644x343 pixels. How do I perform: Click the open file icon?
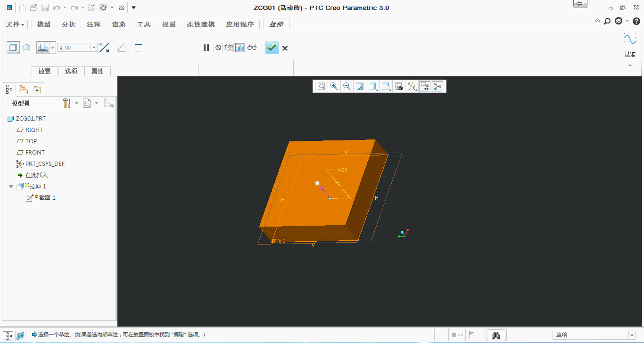coord(33,8)
